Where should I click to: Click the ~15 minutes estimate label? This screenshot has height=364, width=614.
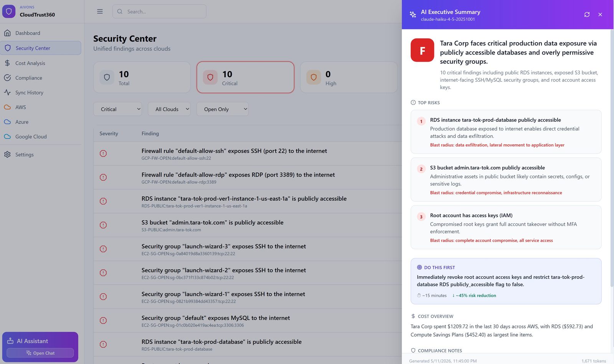click(432, 295)
